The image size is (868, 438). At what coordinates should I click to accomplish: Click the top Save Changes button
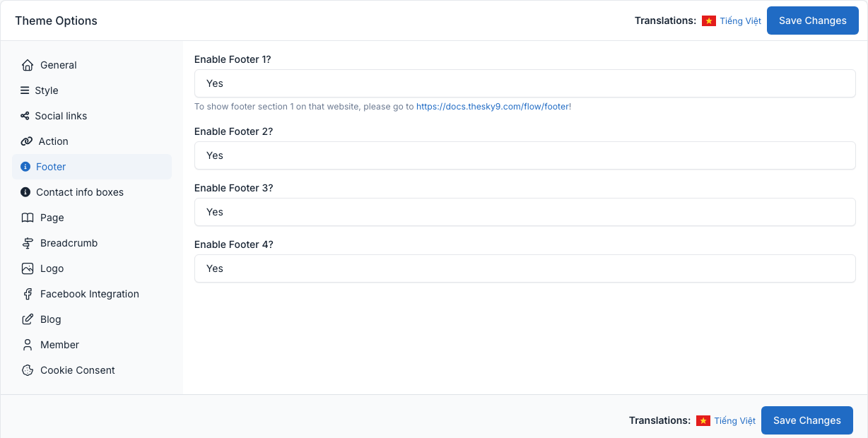[813, 20]
